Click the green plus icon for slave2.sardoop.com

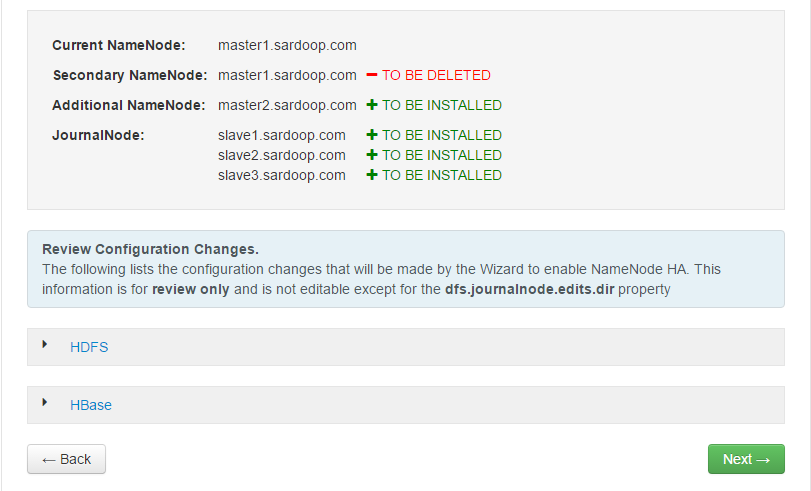pos(371,155)
